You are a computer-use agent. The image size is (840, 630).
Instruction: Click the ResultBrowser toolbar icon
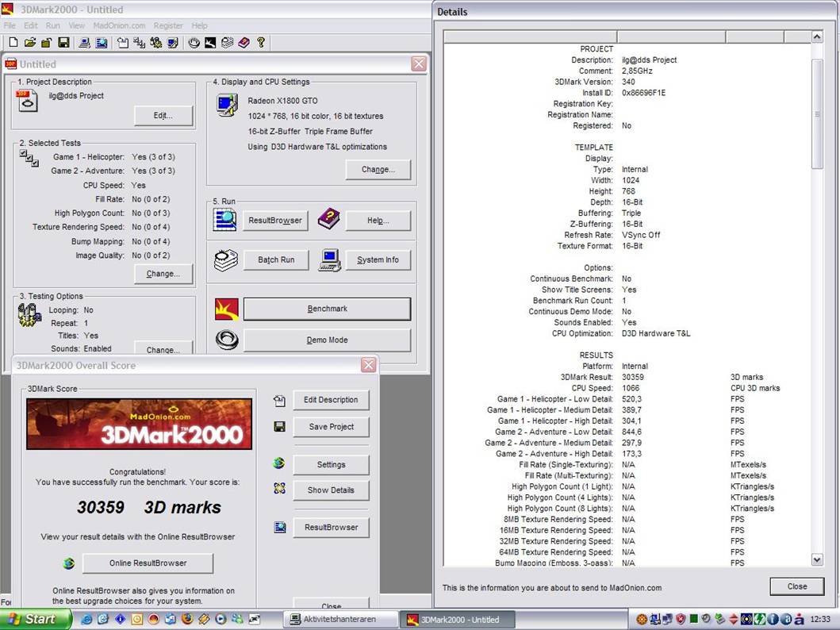point(102,42)
